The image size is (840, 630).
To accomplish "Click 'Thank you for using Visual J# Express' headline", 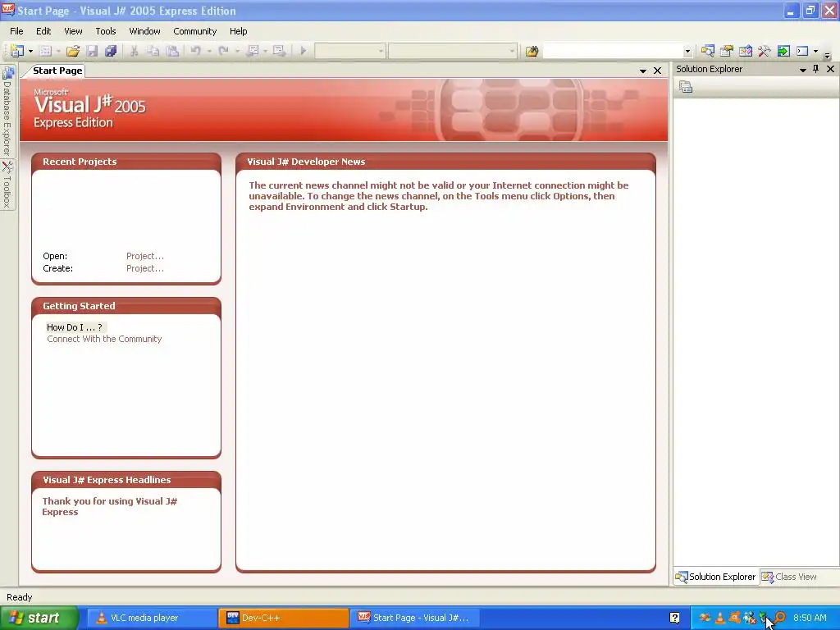I will pos(109,506).
